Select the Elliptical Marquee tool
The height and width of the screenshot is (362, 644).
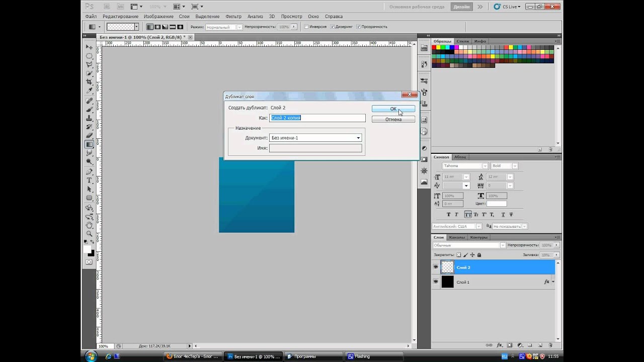(x=90, y=56)
